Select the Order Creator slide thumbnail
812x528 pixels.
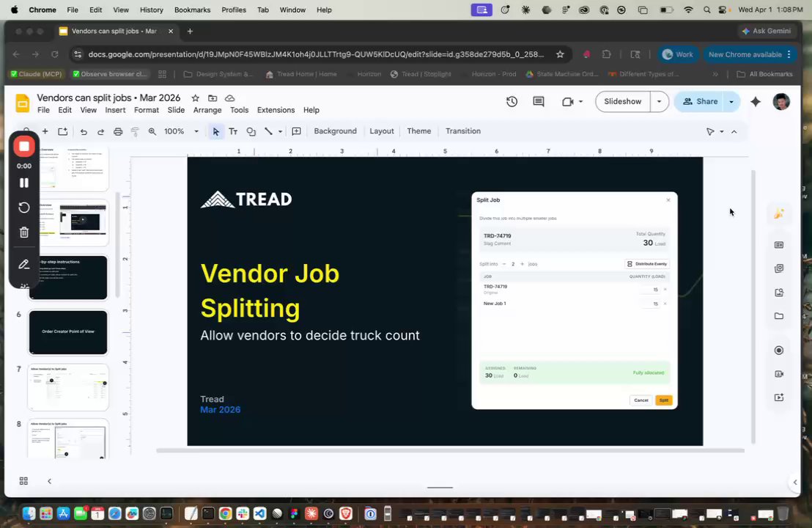pos(68,332)
